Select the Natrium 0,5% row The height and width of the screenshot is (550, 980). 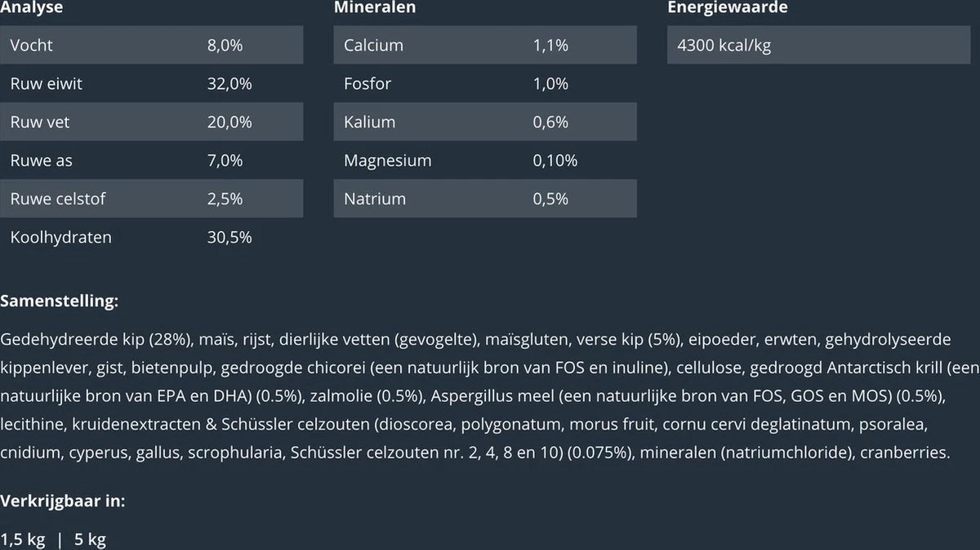(485, 199)
